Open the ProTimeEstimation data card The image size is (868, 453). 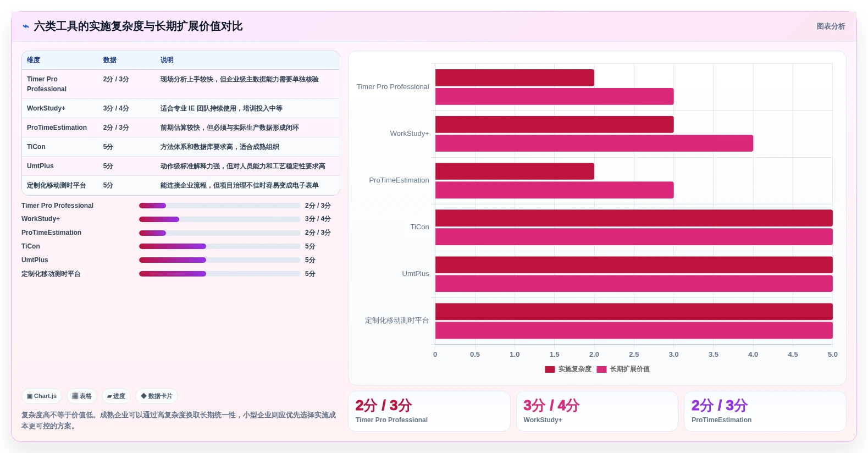click(765, 411)
